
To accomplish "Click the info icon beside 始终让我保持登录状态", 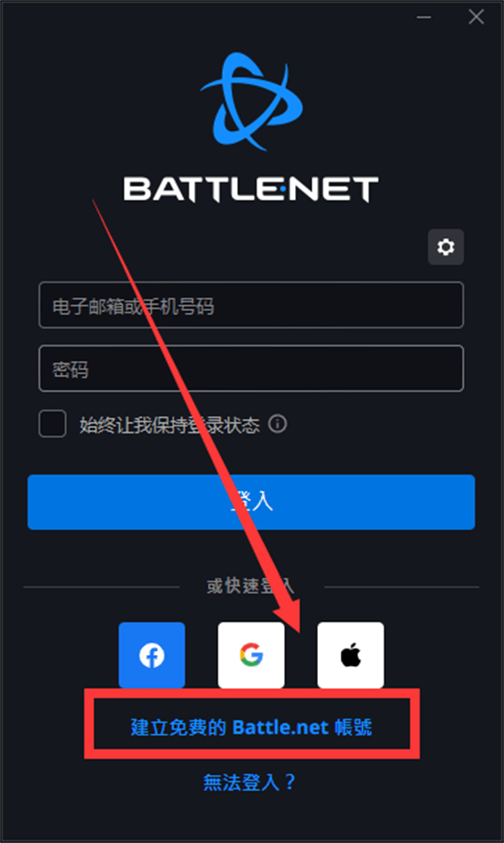I will [x=278, y=423].
